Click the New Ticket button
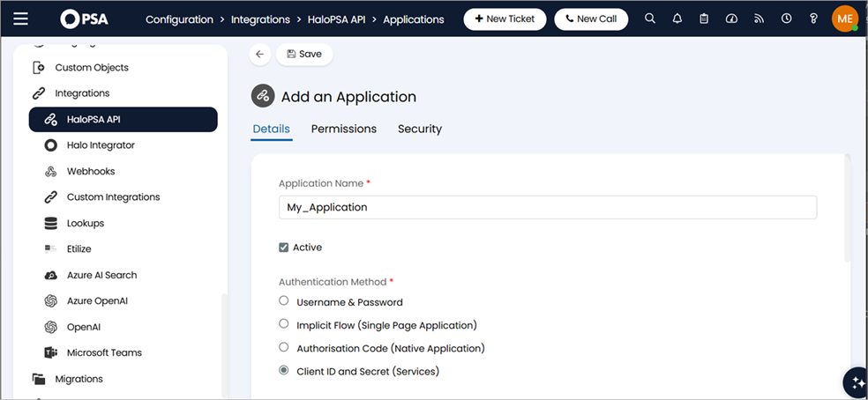The width and height of the screenshot is (868, 400). (505, 19)
